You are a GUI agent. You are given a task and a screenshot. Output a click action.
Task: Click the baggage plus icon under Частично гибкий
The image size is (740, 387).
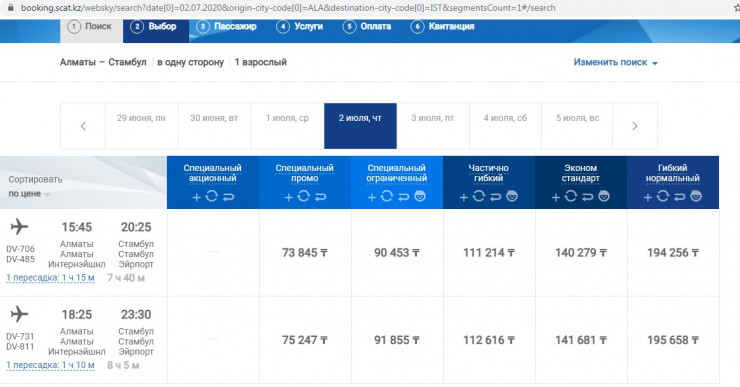coord(463,197)
